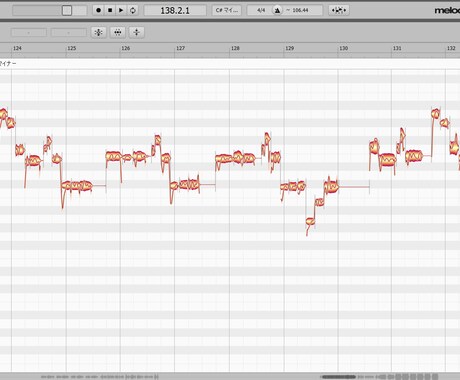
Task: Click bar 125 on the time ruler
Action: coord(72,48)
